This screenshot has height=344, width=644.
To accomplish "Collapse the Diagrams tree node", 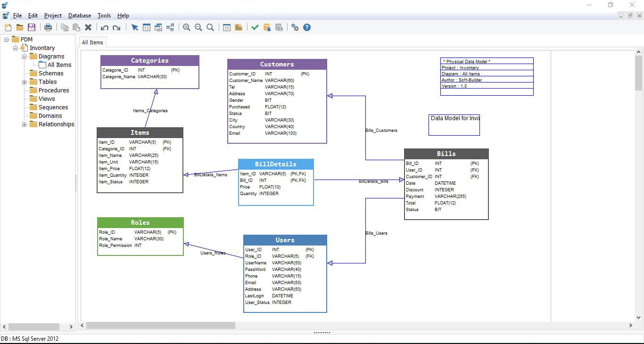I will (x=25, y=57).
